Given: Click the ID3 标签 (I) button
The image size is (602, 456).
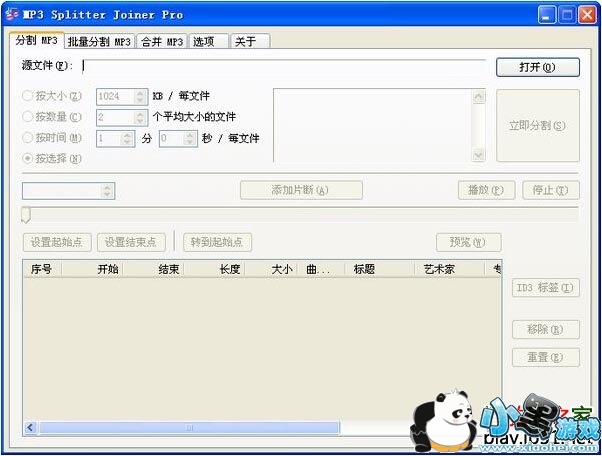Looking at the screenshot, I should point(545,287).
